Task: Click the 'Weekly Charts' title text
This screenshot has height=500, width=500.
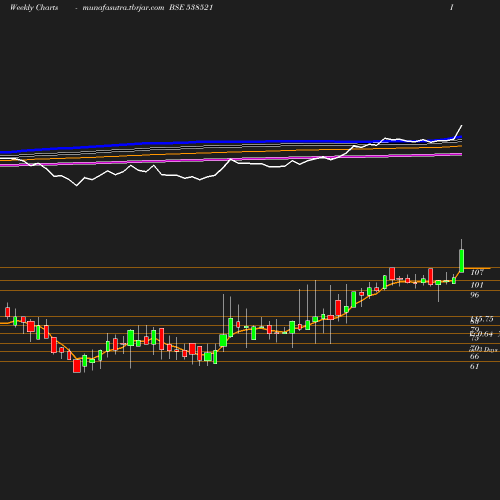Action: coord(34,8)
